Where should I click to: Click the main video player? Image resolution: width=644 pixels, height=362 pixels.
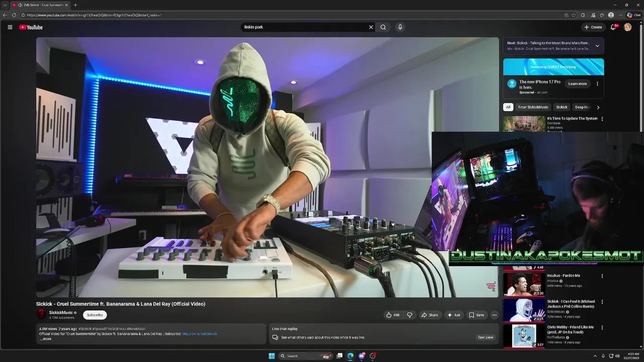pos(267,167)
